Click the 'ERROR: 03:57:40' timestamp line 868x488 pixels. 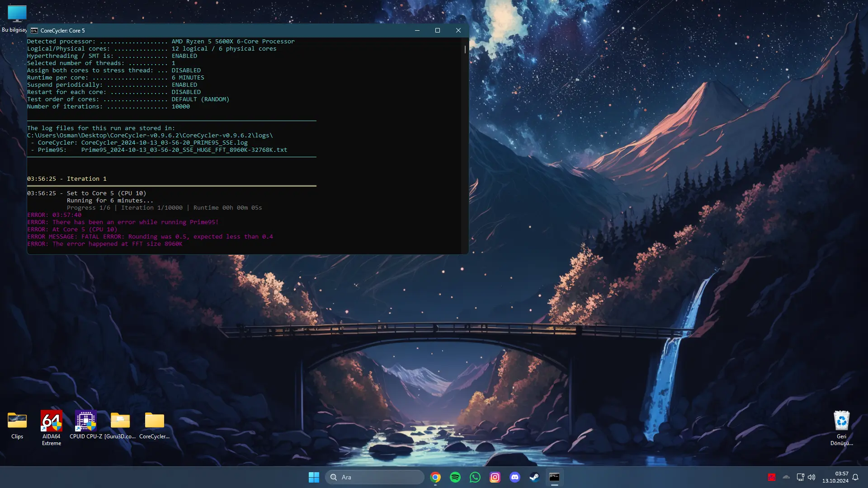click(54, 215)
